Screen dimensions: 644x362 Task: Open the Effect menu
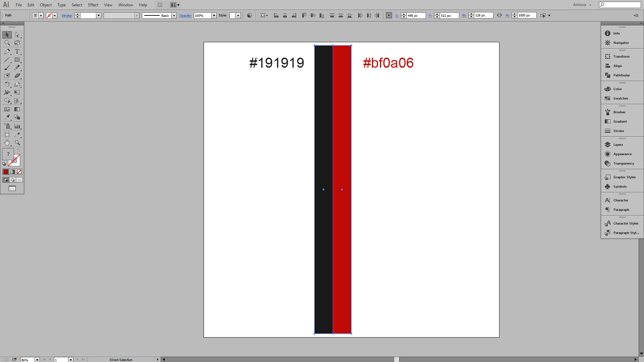93,5
